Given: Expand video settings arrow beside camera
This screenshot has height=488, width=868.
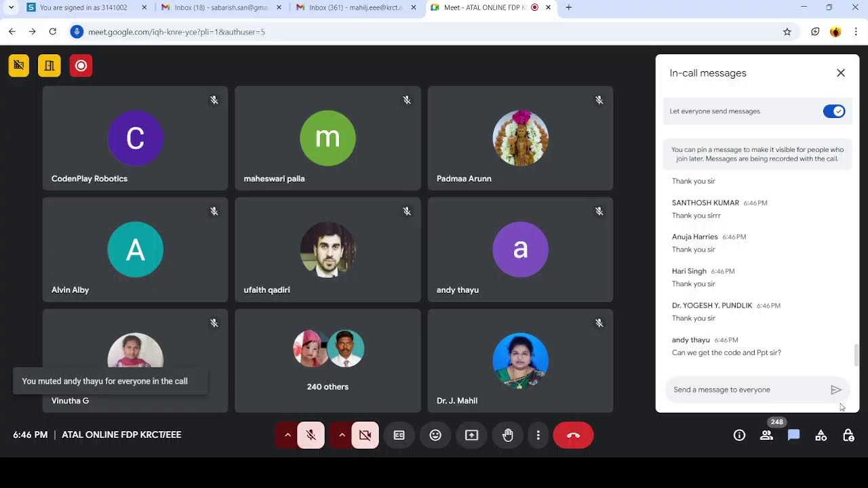Looking at the screenshot, I should tap(341, 435).
